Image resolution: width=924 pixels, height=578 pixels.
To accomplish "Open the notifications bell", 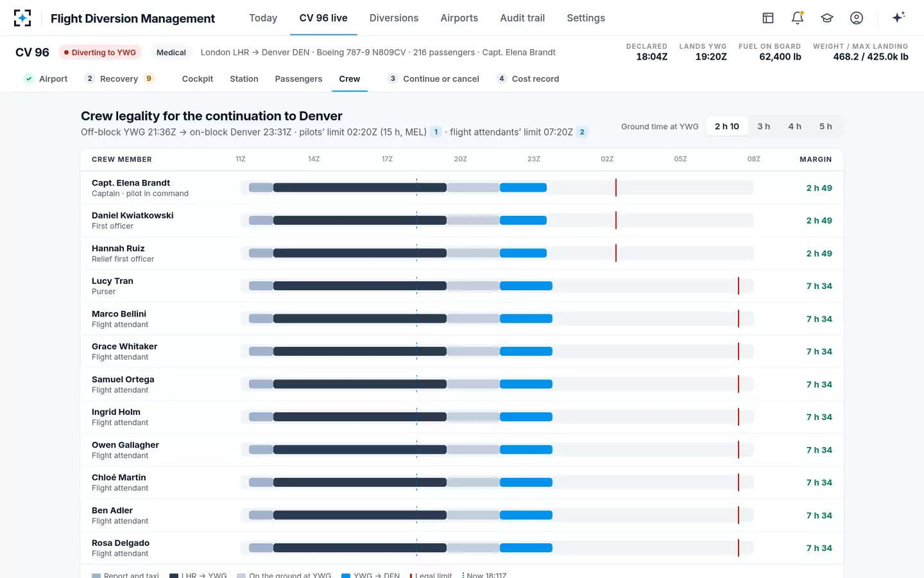I will point(798,18).
